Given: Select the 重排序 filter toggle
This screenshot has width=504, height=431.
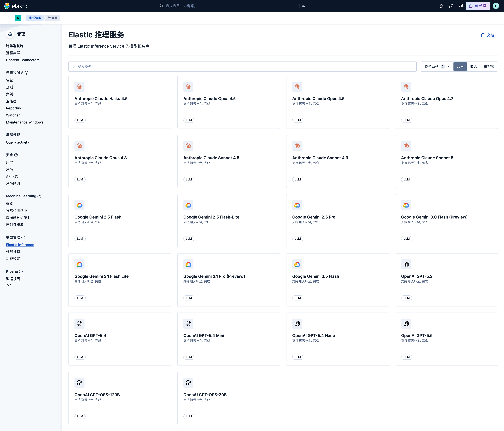Looking at the screenshot, I should click(x=489, y=67).
